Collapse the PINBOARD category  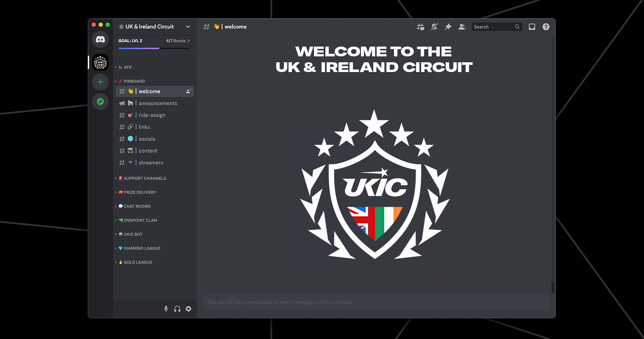130,81
